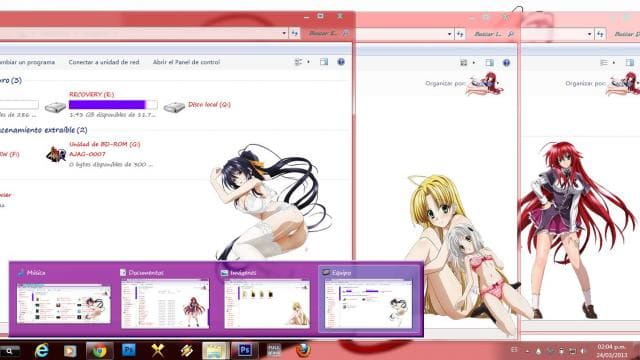Viewport: 640px width, 360px height.
Task: Click the AJAG-0007 disc name text
Action: pos(87,154)
